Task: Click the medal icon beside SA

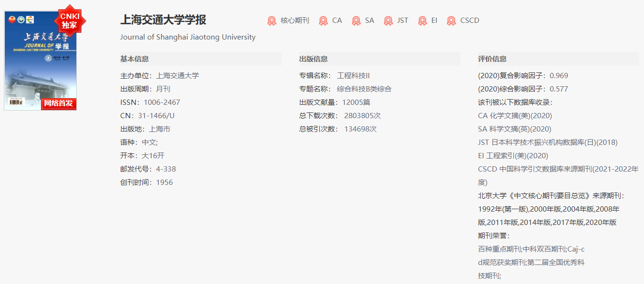Action: tap(356, 21)
